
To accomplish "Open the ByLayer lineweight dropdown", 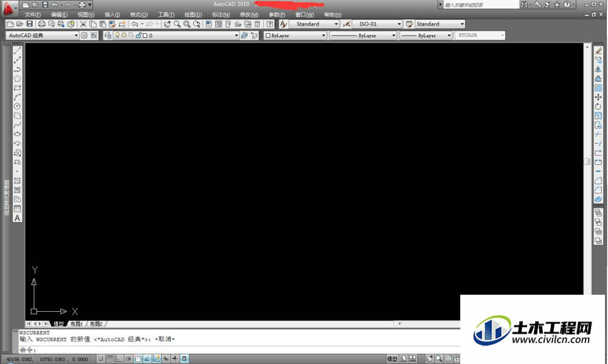I will [x=426, y=35].
